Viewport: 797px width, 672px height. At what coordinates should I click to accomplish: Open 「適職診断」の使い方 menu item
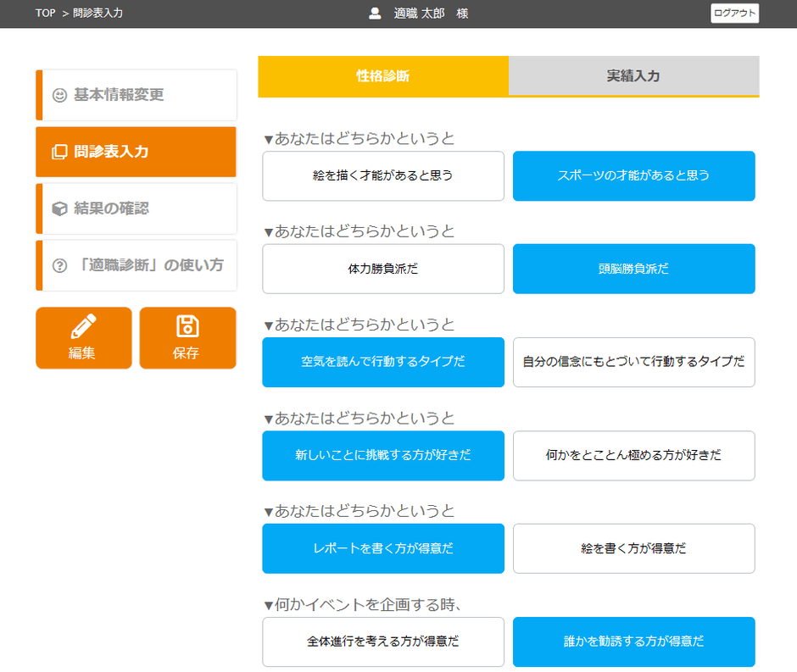[x=148, y=266]
